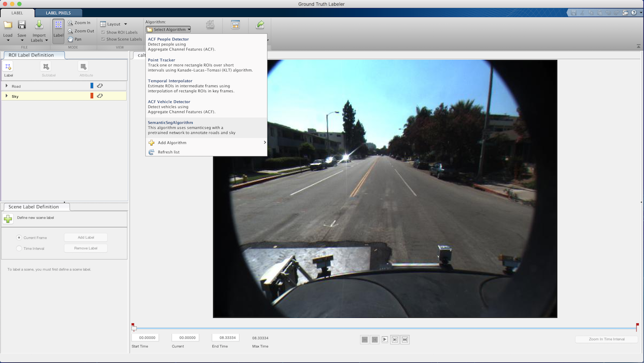644x363 pixels.
Task: Select the Current Frame radio button
Action: coord(19,238)
